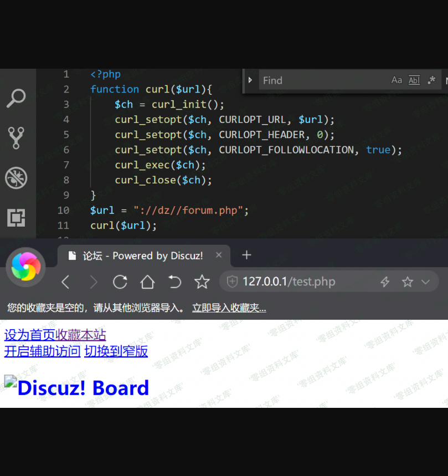
Task: Open a new browser tab
Action: tap(247, 255)
